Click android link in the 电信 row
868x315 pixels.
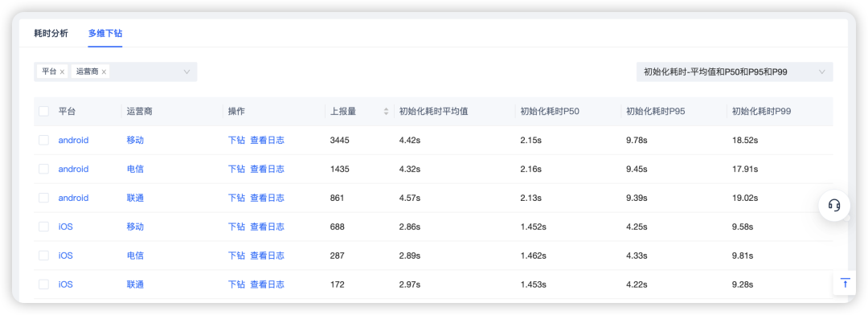coord(74,169)
